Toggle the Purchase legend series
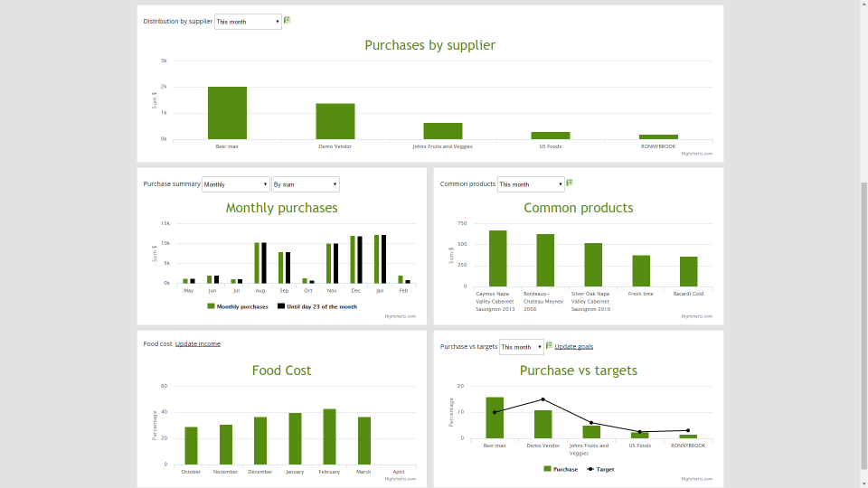 click(561, 469)
